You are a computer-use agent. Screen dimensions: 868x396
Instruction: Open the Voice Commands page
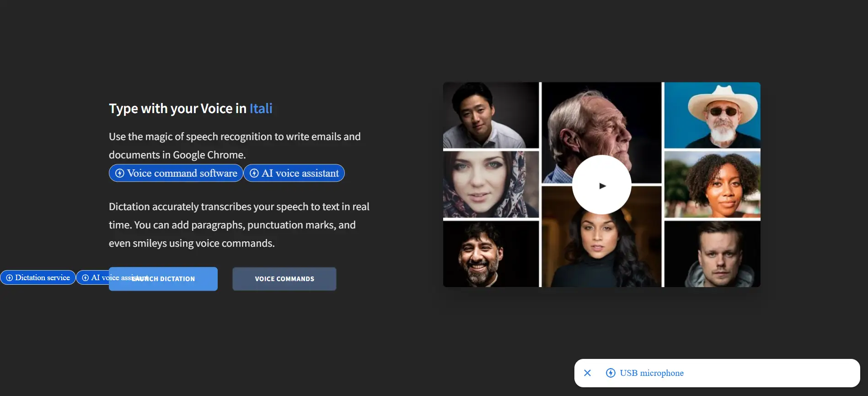click(284, 279)
